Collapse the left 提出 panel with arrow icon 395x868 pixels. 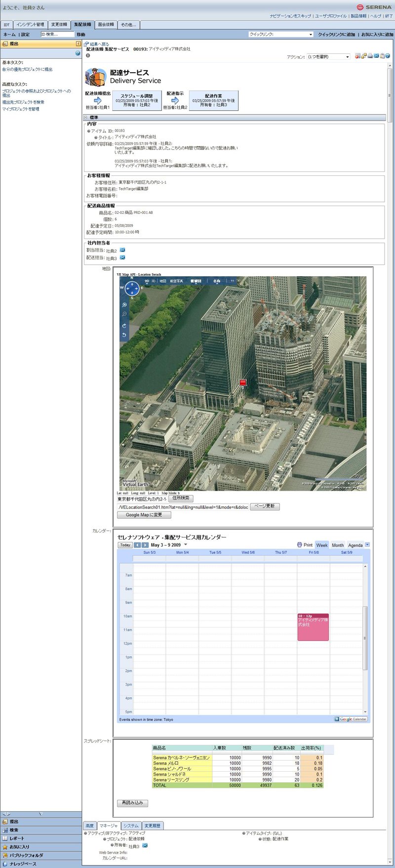[x=78, y=44]
